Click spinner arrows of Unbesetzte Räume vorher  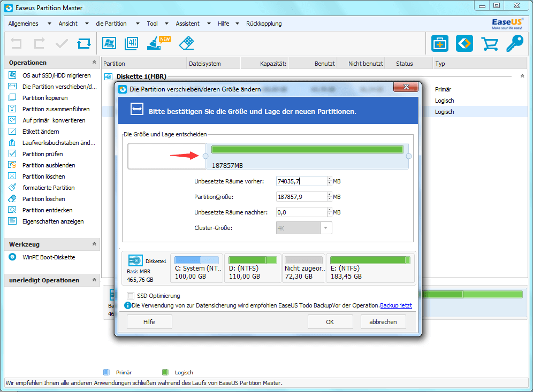(x=330, y=181)
